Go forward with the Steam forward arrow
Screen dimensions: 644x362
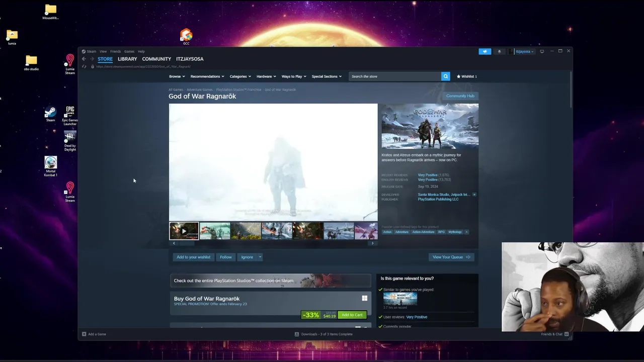[x=92, y=59]
